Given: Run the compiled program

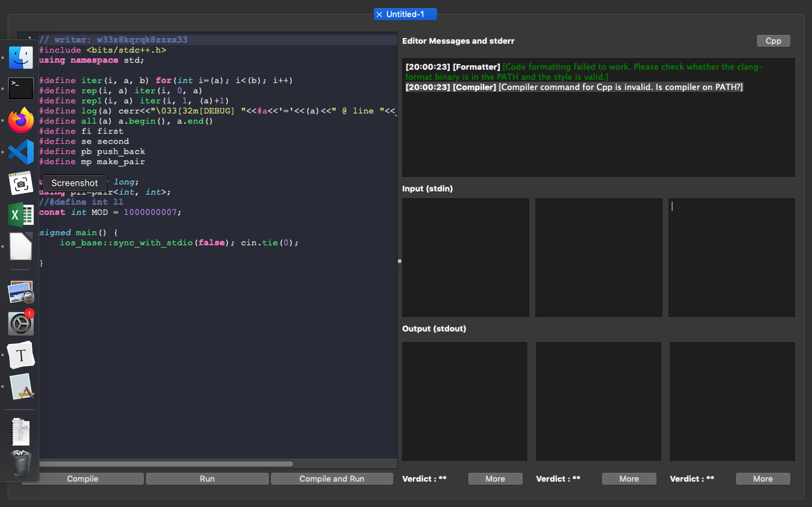Looking at the screenshot, I should (207, 478).
